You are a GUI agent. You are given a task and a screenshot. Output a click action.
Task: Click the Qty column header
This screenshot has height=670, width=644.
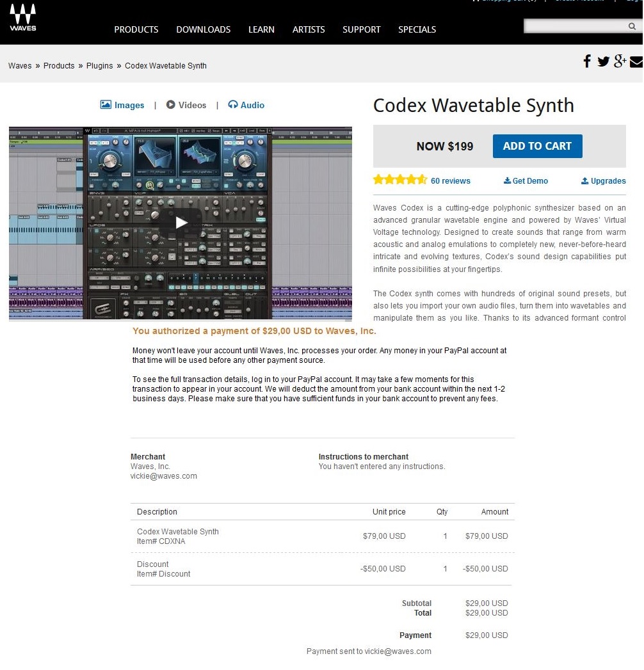pyautogui.click(x=442, y=512)
